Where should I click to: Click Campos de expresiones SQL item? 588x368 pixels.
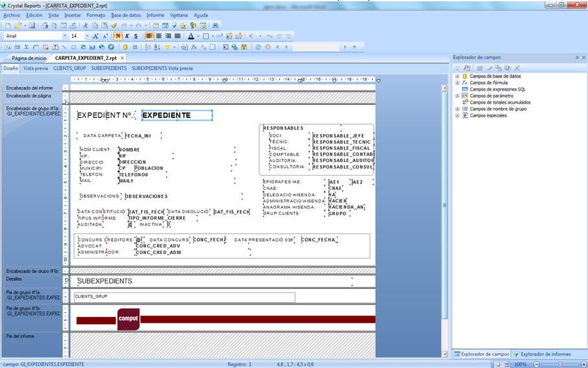(x=497, y=89)
